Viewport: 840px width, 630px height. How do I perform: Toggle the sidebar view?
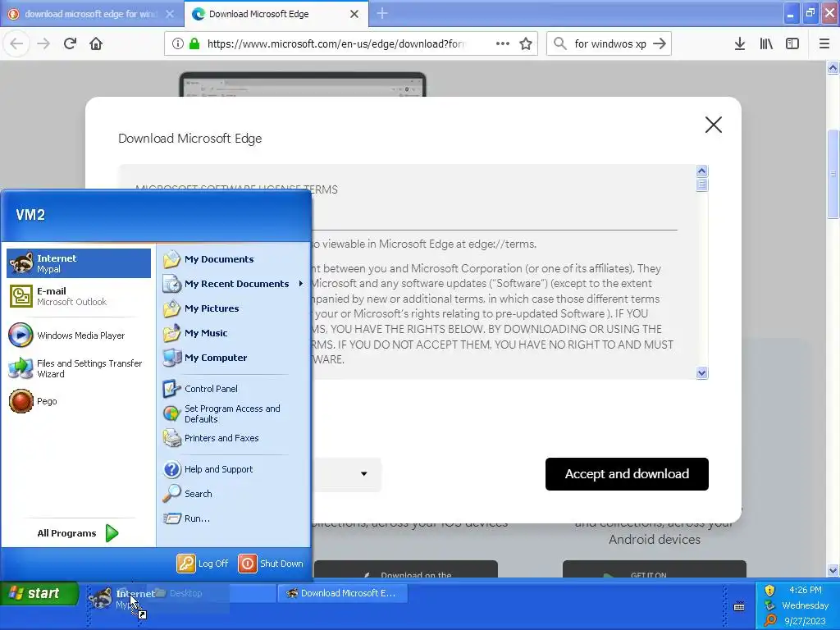792,44
